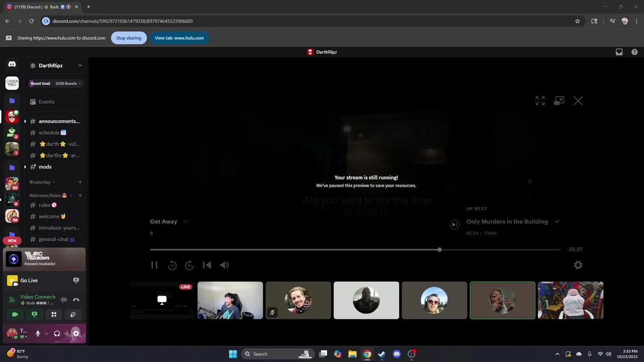Viewport: 644px width, 362px height.
Task: Click the video volume speaker icon
Action: coord(224,265)
